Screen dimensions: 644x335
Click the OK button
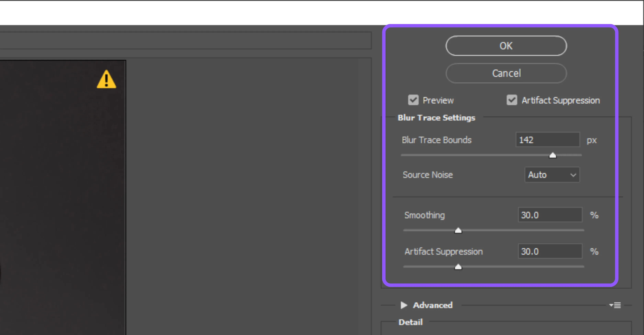(506, 46)
